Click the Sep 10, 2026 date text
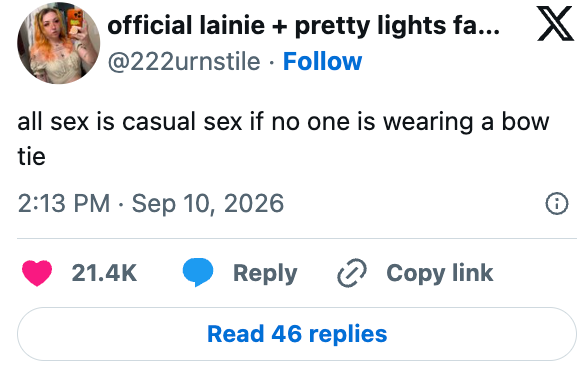The image size is (586, 372). coord(208,204)
